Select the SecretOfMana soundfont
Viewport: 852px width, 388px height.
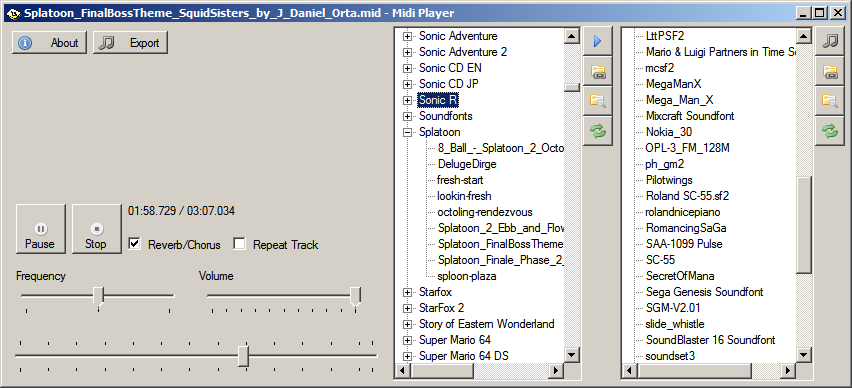[x=680, y=276]
